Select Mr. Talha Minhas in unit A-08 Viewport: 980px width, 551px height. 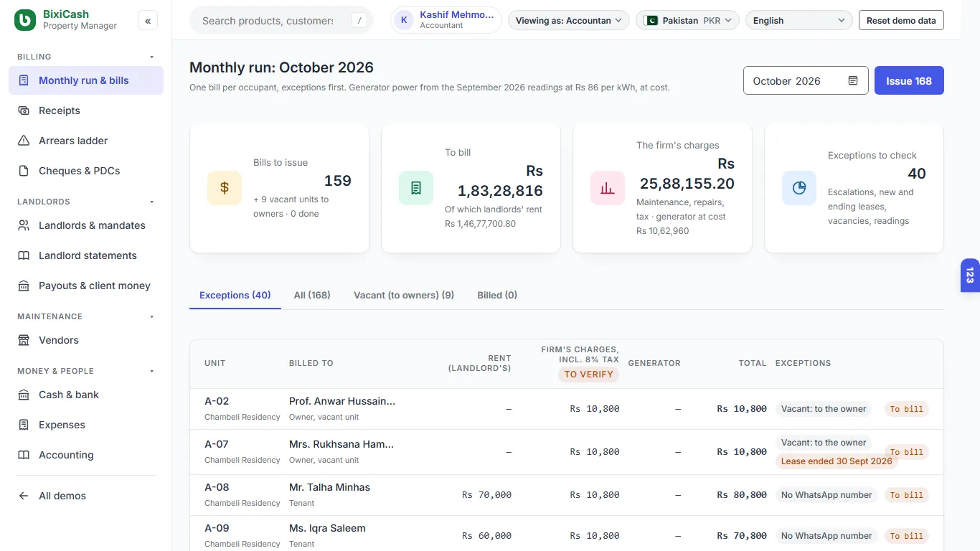pyautogui.click(x=329, y=487)
